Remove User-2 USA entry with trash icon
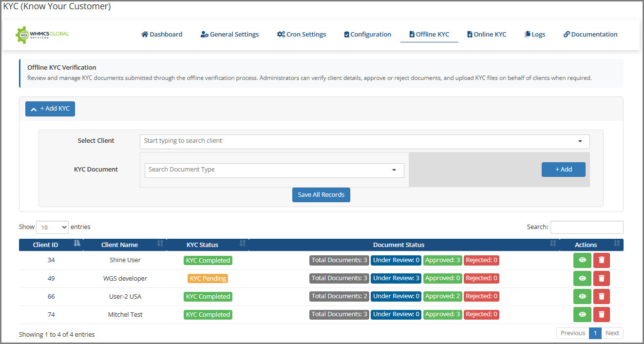The width and height of the screenshot is (644, 344). [x=601, y=296]
